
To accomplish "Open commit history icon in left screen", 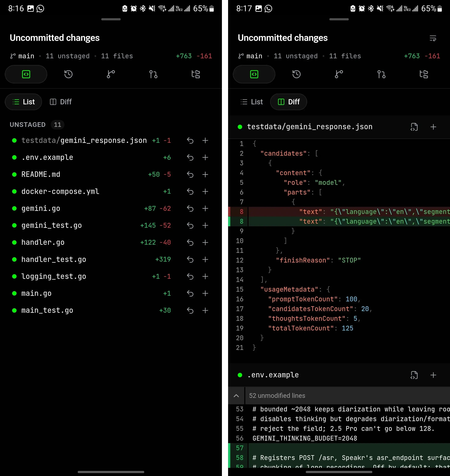I will (x=68, y=74).
